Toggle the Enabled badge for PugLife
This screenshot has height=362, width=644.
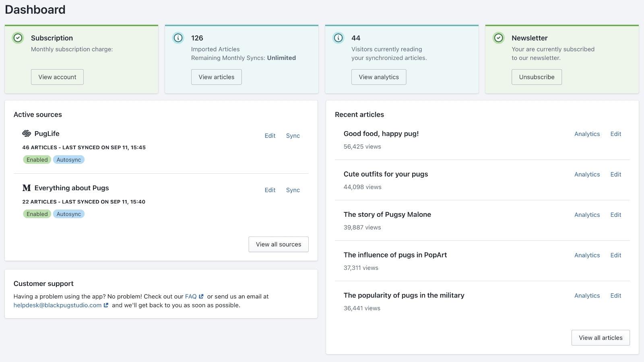(37, 159)
